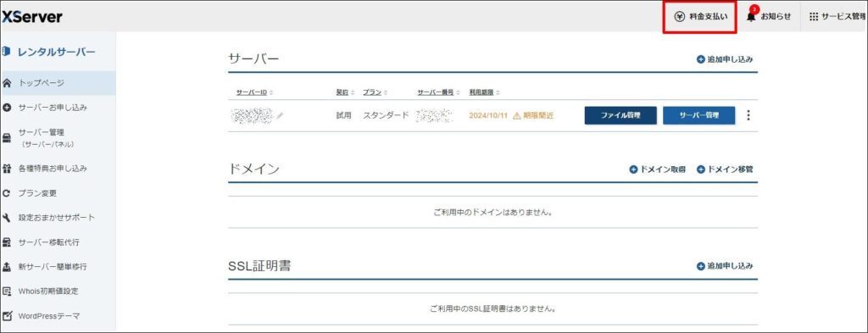This screenshot has width=868, height=333.
Task: Click the icon beside Whois初期値設定
Action: [x=7, y=291]
